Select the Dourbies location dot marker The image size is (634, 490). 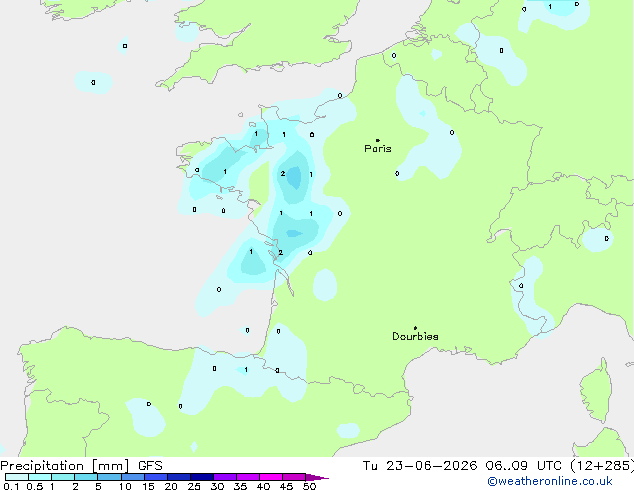[x=415, y=328]
